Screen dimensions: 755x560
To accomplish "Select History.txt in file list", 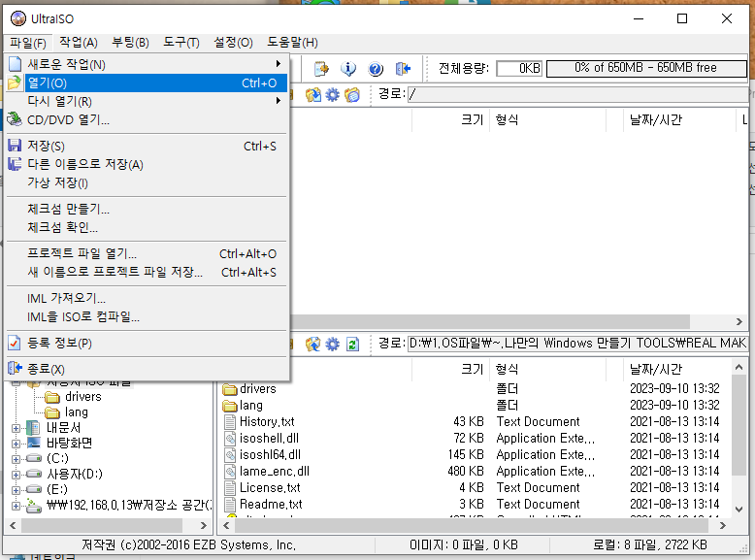I will click(267, 422).
